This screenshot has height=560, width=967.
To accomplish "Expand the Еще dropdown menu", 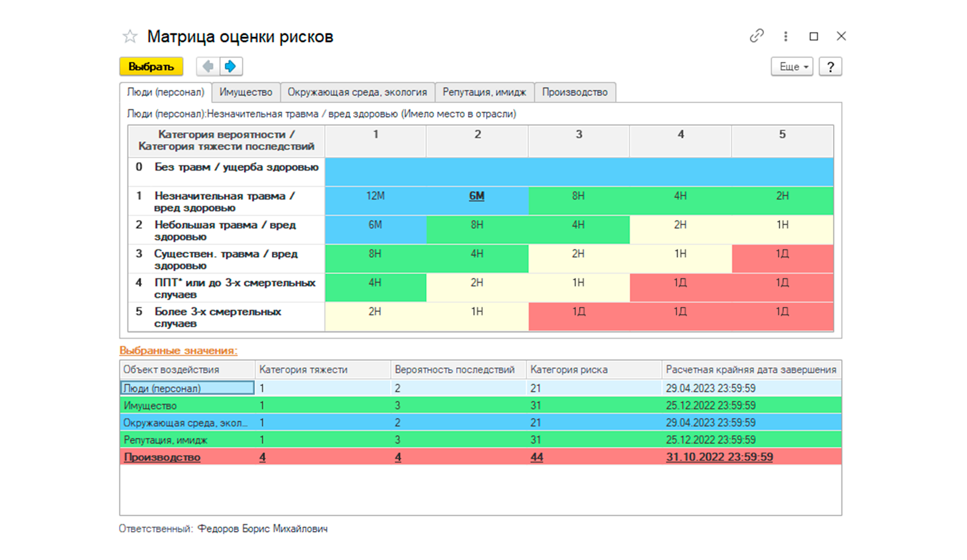I will pyautogui.click(x=792, y=67).
